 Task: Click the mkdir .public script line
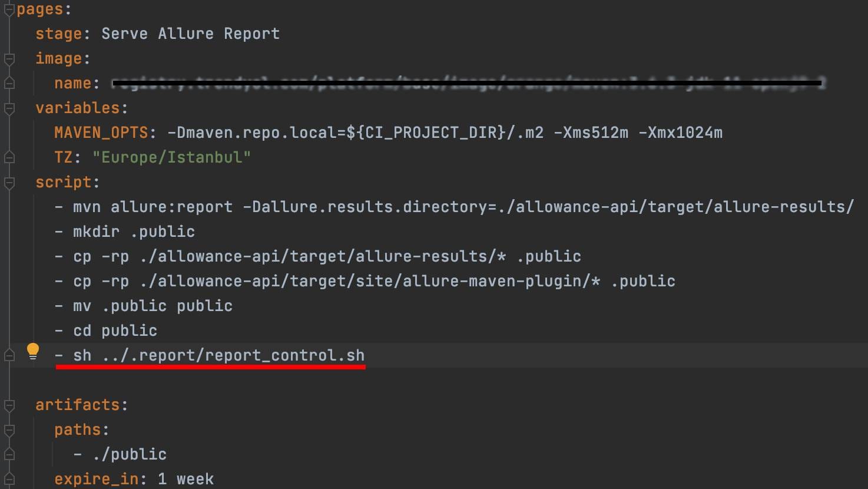tap(125, 232)
